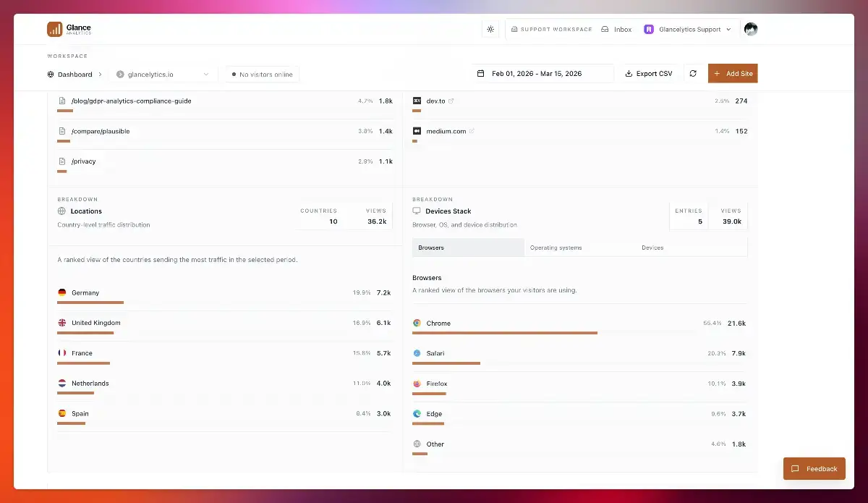Click the Export CSV button
The height and width of the screenshot is (503, 868).
649,74
